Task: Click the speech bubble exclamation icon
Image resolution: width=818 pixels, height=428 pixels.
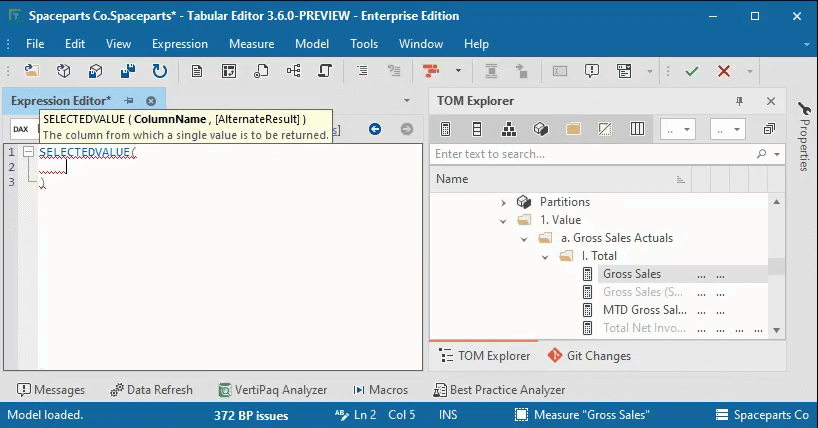Action: (592, 70)
